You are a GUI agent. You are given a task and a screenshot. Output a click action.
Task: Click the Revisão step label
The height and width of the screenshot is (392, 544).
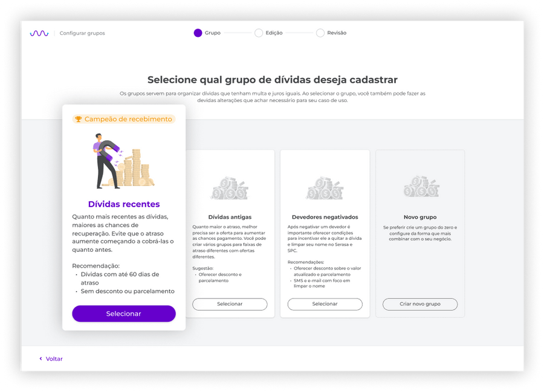click(337, 33)
